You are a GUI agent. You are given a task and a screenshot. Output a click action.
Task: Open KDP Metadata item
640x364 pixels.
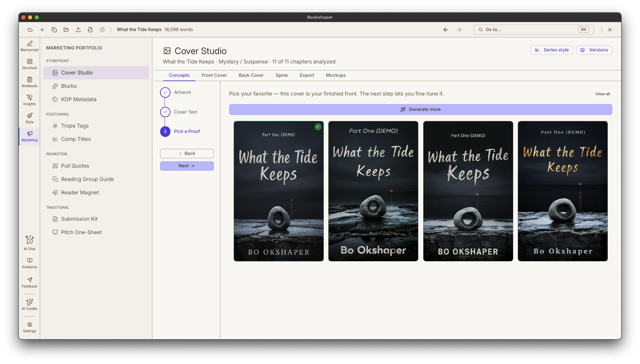coord(96,100)
